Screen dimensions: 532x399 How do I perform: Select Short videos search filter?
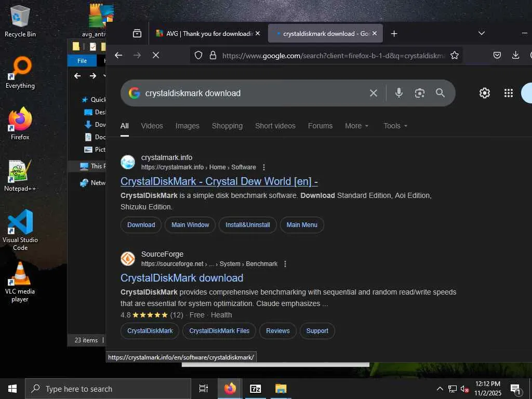coord(275,126)
